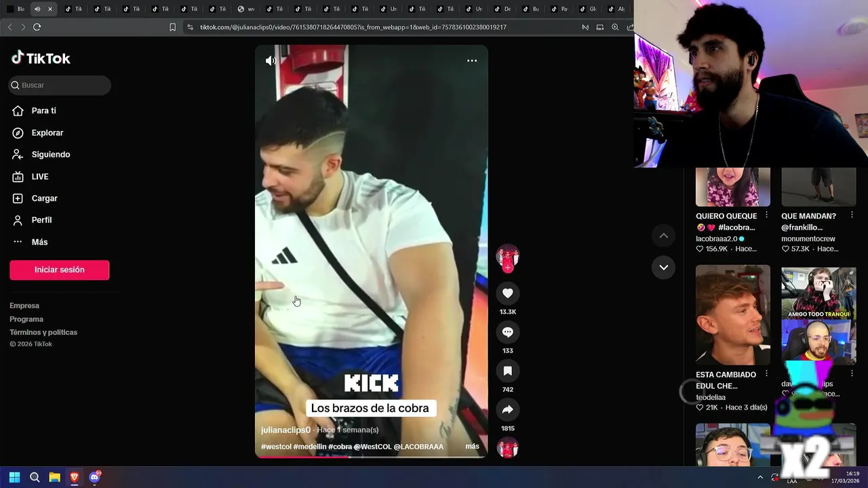Open the lacobraaa2.0 channel link
The image size is (868, 488).
point(716,239)
